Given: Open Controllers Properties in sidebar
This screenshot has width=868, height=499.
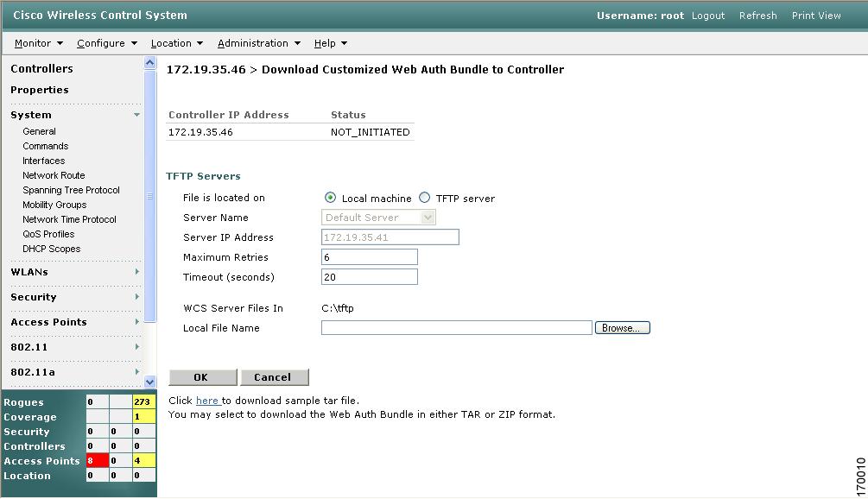Looking at the screenshot, I should pos(40,90).
